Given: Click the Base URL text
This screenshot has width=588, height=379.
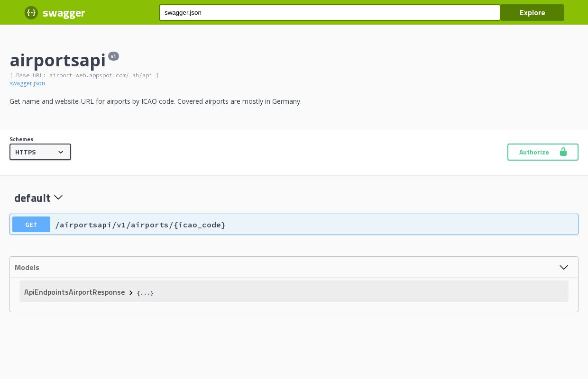Looking at the screenshot, I should (84, 75).
